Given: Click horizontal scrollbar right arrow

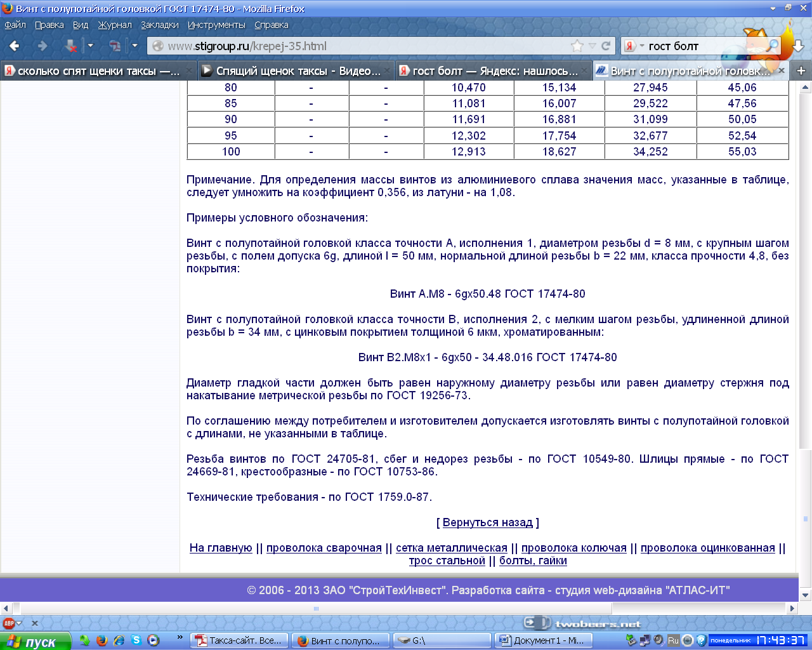Looking at the screenshot, I should click(x=792, y=608).
